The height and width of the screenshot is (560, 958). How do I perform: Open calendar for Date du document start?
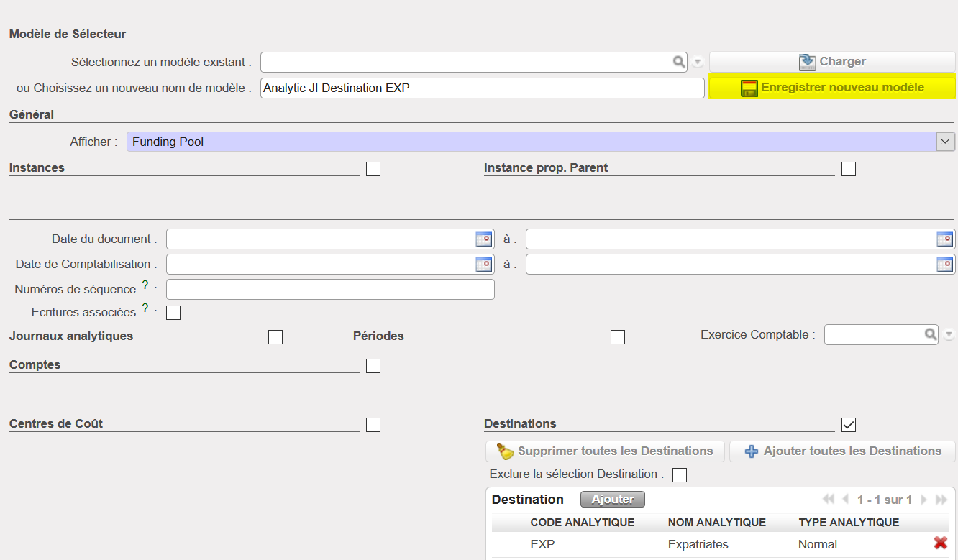484,239
